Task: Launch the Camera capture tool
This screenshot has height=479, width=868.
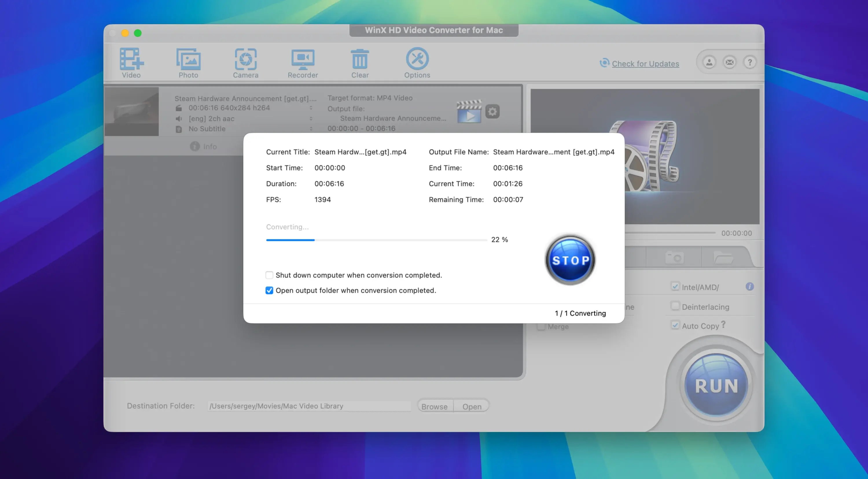Action: coord(246,63)
